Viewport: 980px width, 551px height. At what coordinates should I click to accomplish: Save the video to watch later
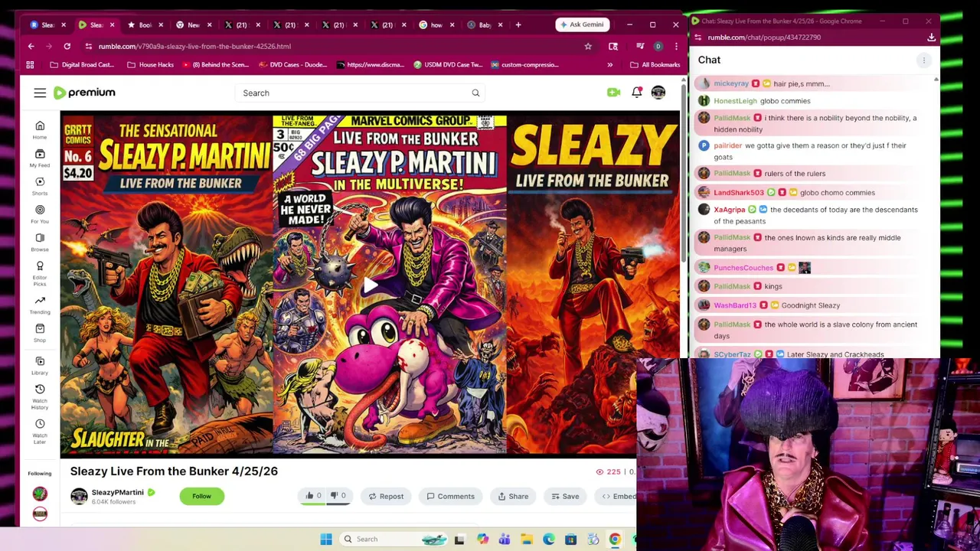(x=565, y=496)
